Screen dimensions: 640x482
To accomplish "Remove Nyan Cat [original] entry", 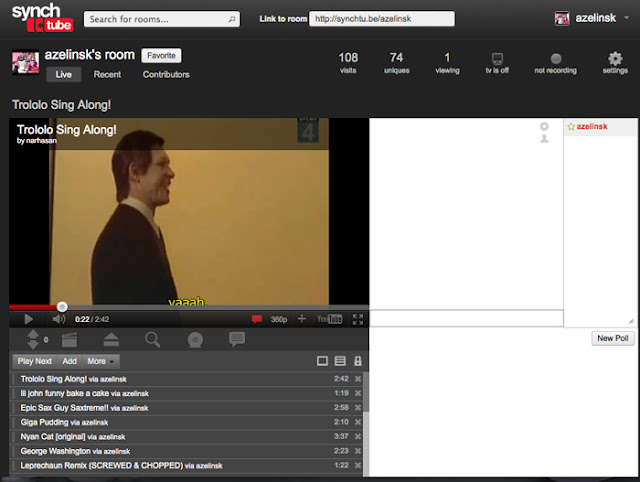I will tap(358, 436).
